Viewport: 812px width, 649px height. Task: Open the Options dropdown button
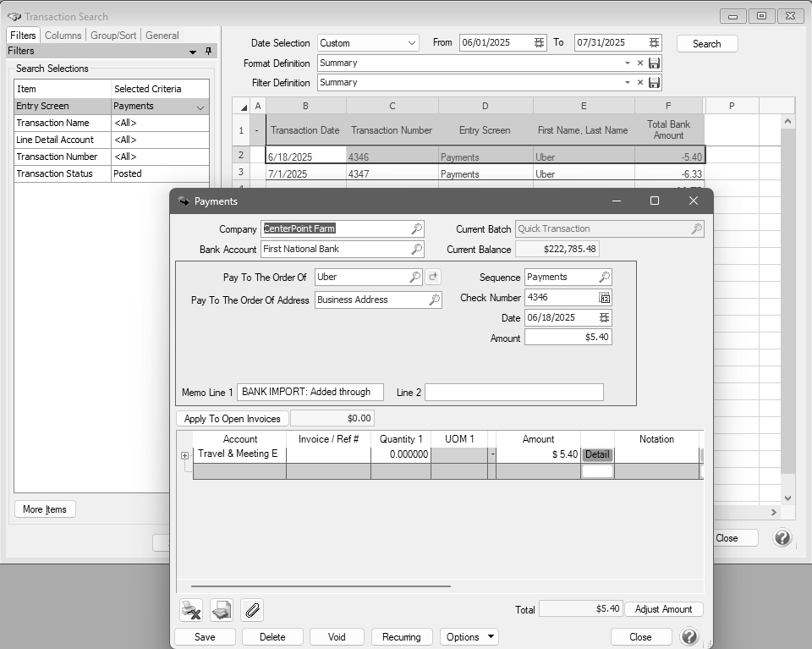(x=469, y=636)
